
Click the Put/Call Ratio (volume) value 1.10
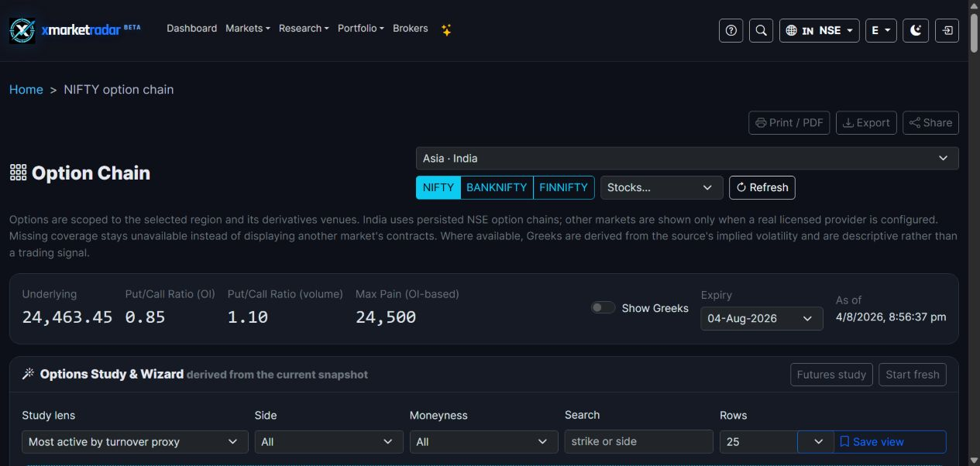tap(247, 317)
